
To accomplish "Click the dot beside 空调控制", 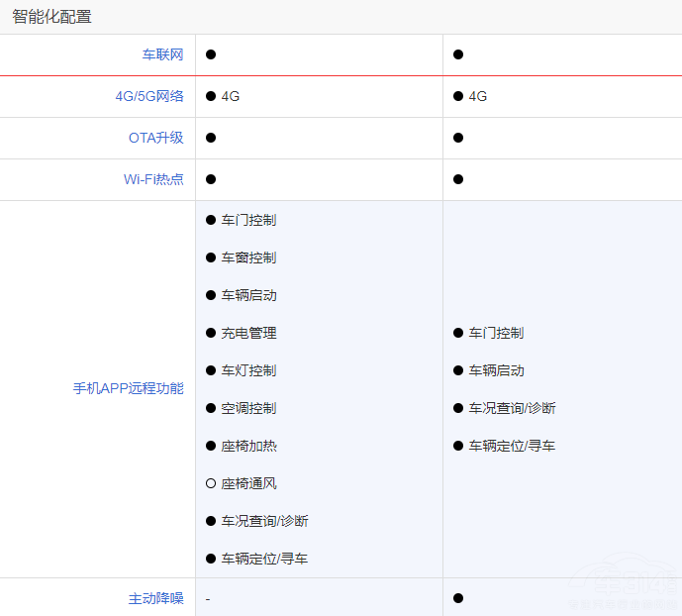I will [x=211, y=408].
